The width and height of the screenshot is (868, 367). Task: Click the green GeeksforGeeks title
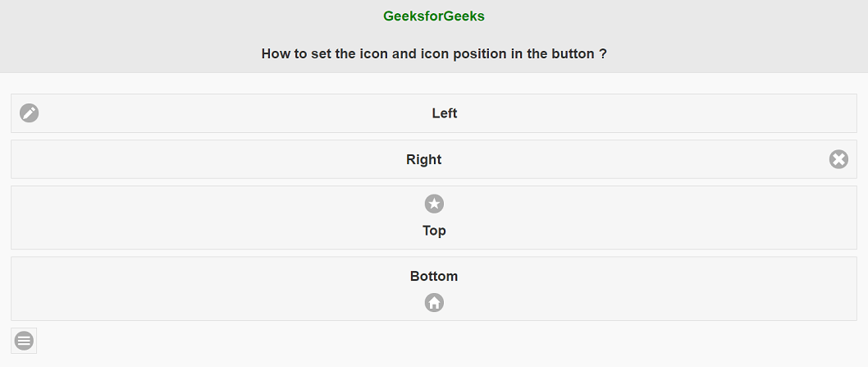click(x=434, y=16)
